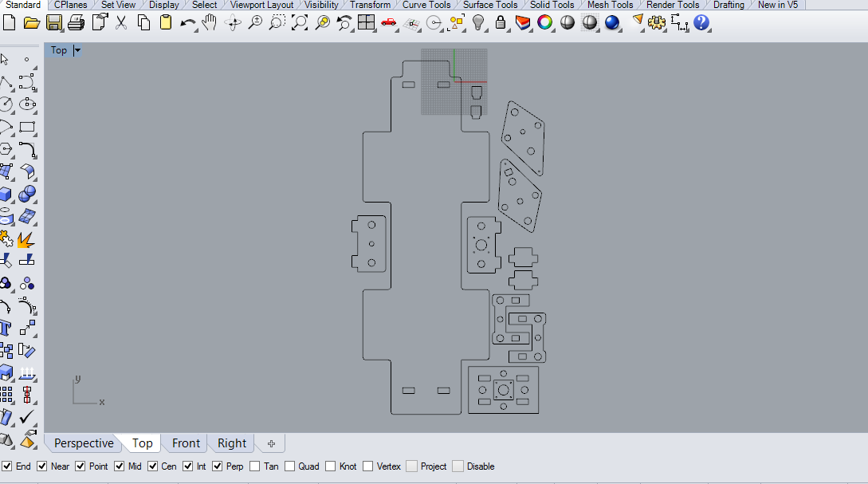Launch Help with the blue question mark icon
This screenshot has height=484, width=868.
[x=700, y=23]
